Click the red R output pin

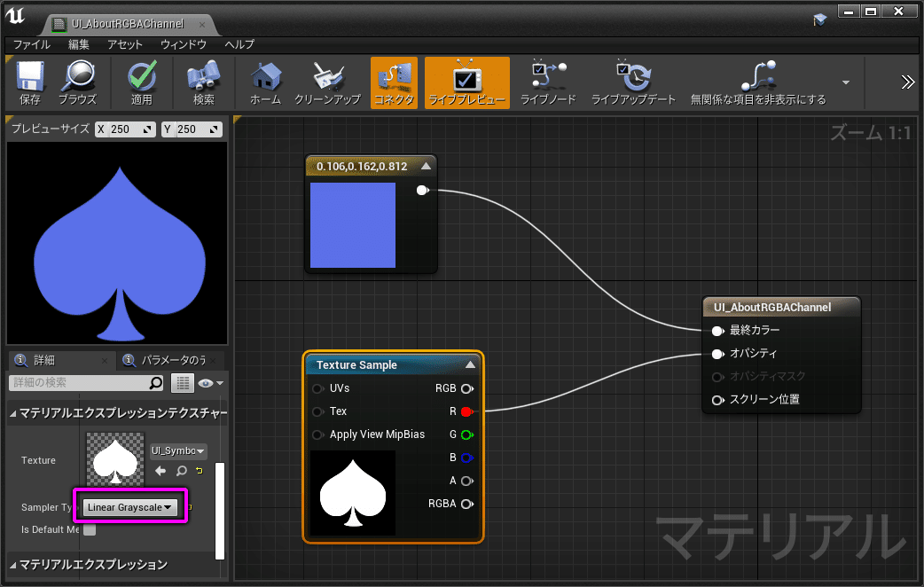coord(466,411)
